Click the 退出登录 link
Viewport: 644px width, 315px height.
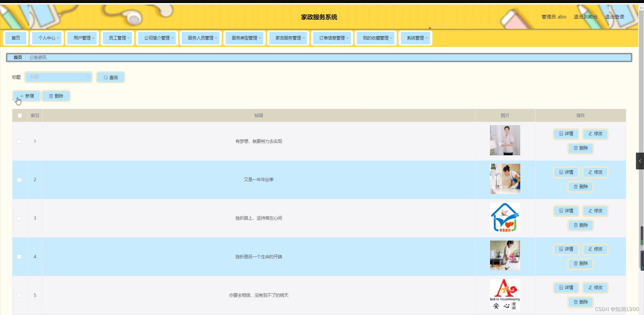615,16
